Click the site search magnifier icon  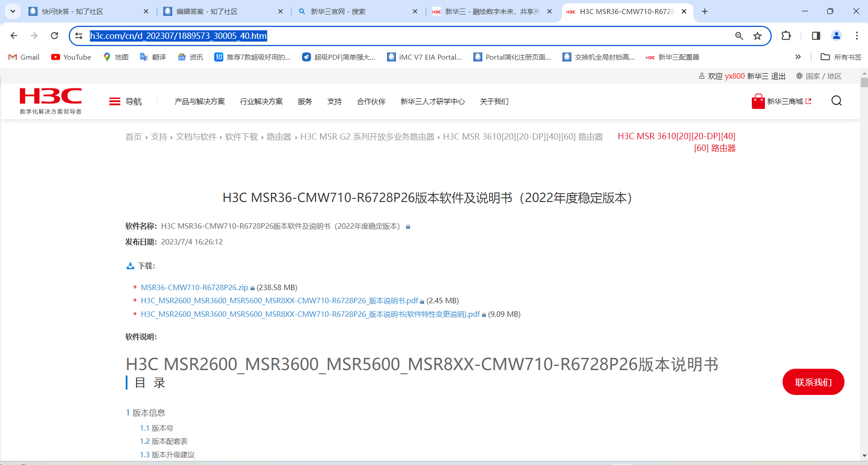[836, 101]
